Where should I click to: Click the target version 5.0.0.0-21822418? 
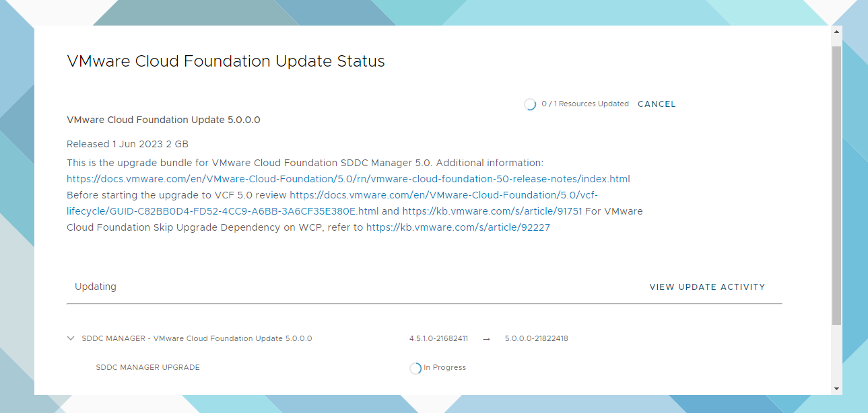tap(536, 338)
